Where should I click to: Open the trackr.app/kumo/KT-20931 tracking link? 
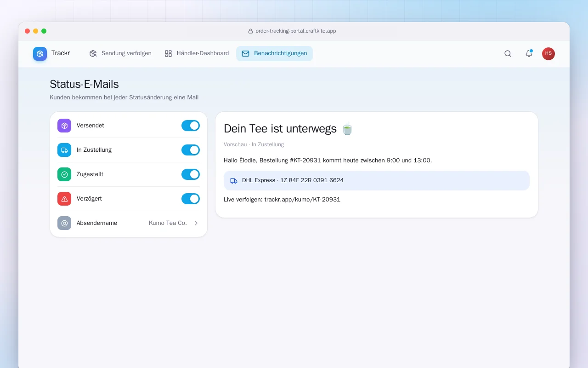pos(302,200)
